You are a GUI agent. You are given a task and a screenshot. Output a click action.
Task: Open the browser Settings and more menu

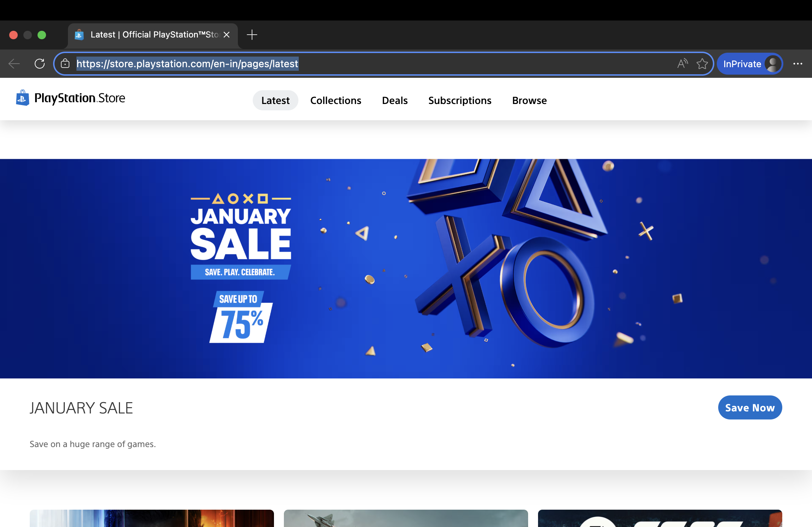797,64
